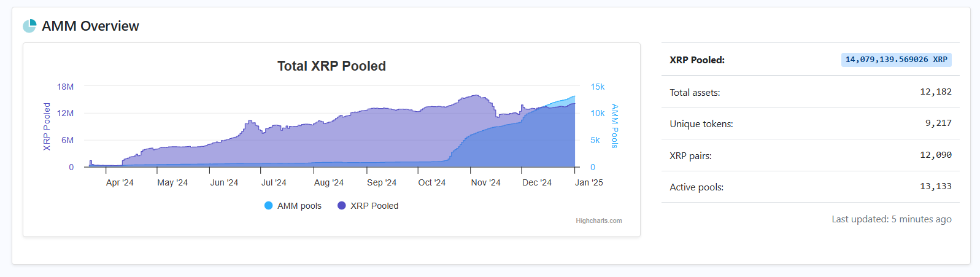This screenshot has height=277, width=980.
Task: Click the AMM Pools right axis title
Action: [x=614, y=126]
